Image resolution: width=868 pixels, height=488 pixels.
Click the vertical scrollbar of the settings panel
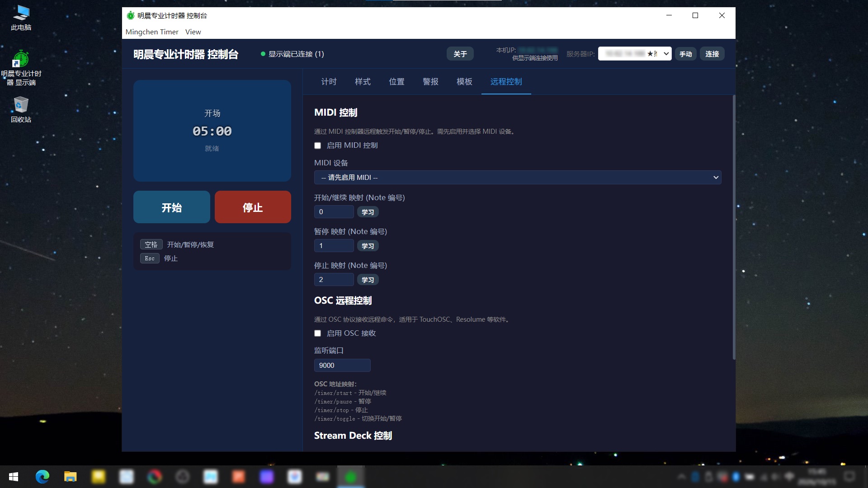pyautogui.click(x=734, y=227)
